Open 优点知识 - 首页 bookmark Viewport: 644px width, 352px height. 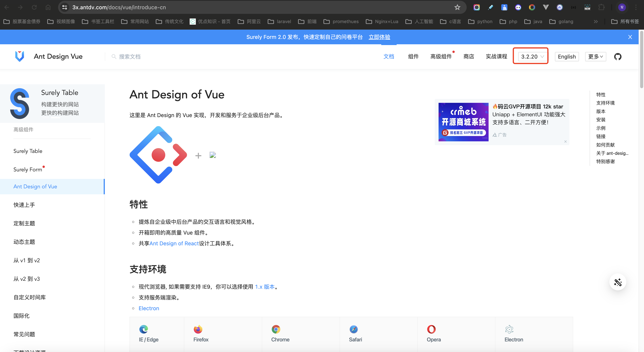pos(210,22)
